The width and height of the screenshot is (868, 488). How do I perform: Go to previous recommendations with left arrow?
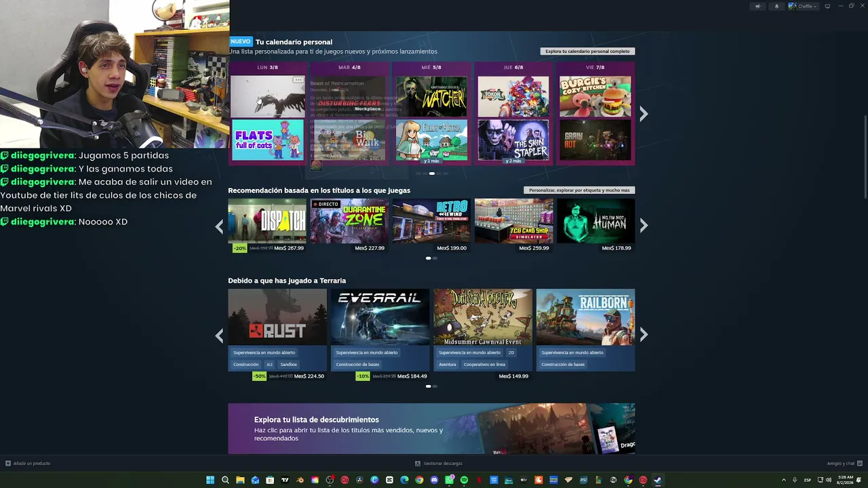pyautogui.click(x=219, y=226)
